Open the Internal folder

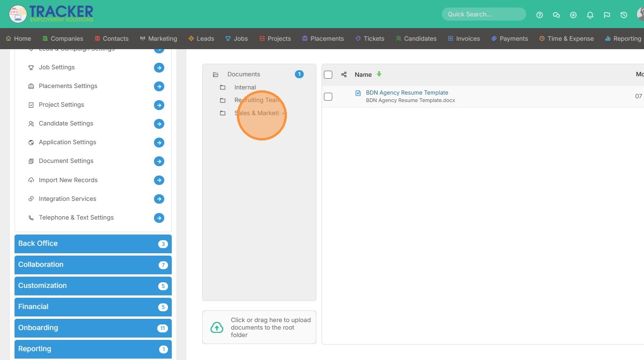[245, 88]
